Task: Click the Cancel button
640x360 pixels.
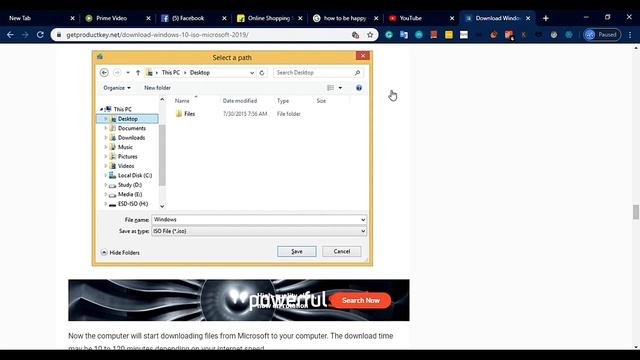Action: [342, 251]
